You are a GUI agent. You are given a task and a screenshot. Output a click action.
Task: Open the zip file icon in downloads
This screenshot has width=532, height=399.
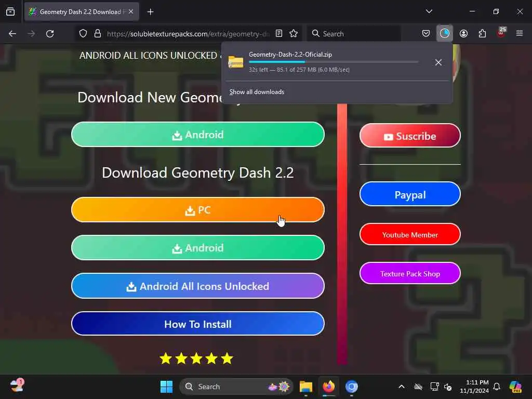point(236,62)
